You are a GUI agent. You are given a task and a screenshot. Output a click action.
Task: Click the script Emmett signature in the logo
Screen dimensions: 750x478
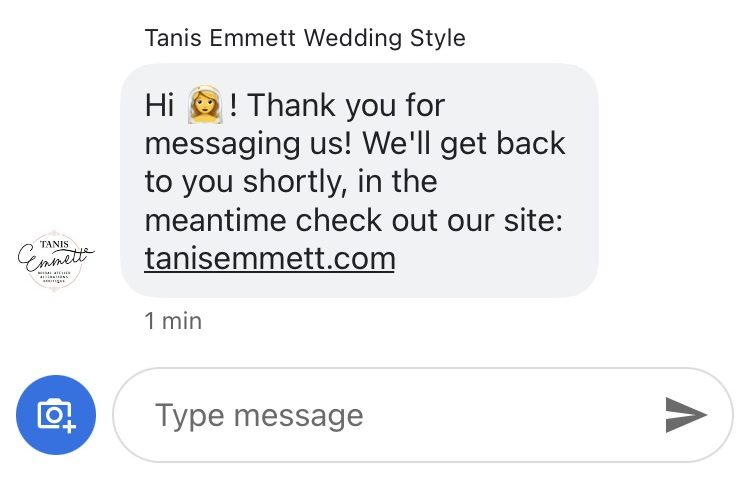(52, 261)
